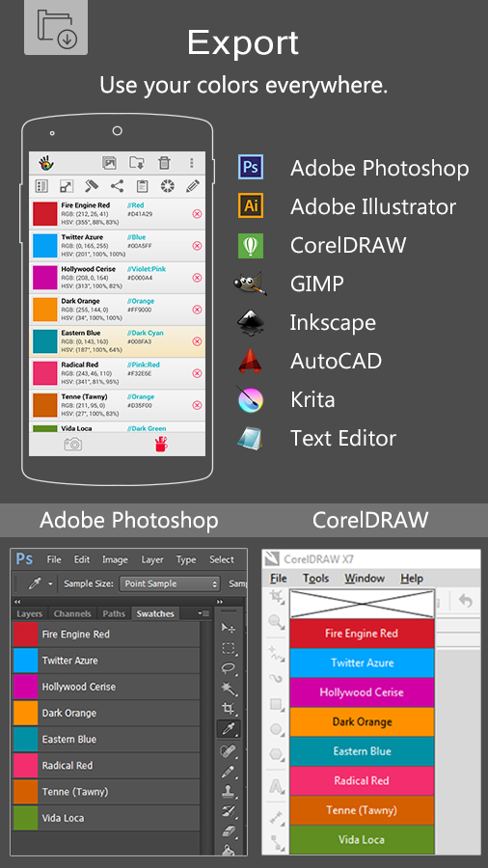488x868 pixels.
Task: Pick the Dark Orange color in CorelDRAW's palette
Action: pos(362,721)
